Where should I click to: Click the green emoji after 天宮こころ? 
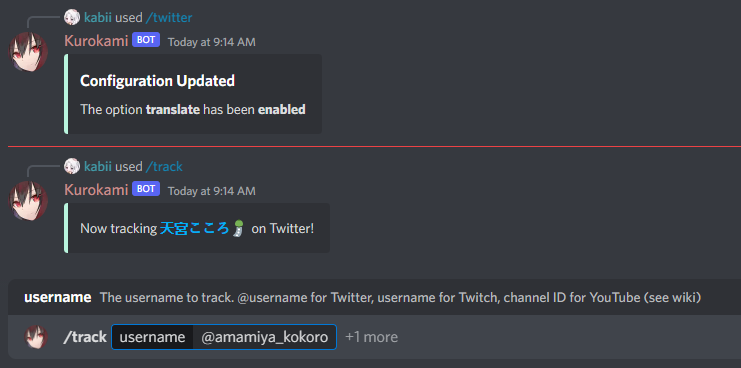(239, 229)
